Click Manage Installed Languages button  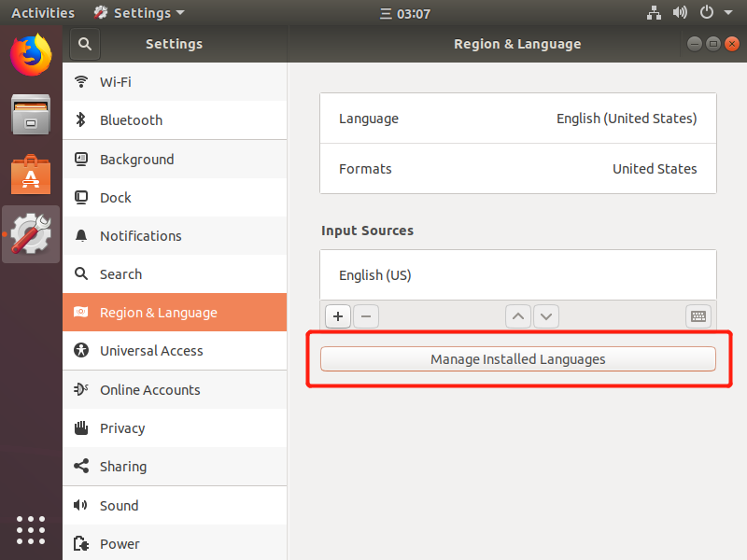[x=518, y=359]
